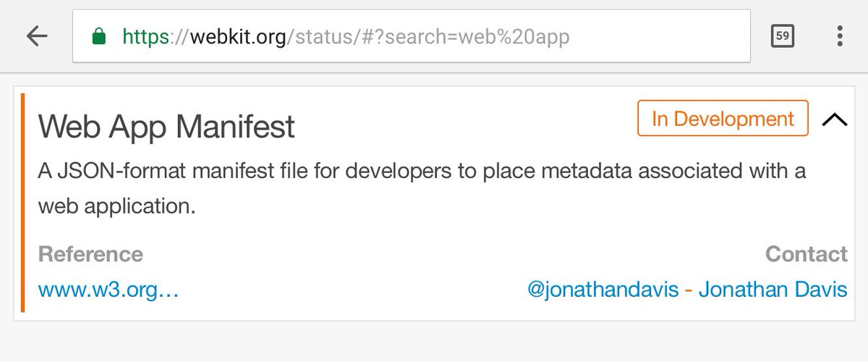Open the www.w3.org reference link
This screenshot has height=362, width=868.
pos(109,290)
